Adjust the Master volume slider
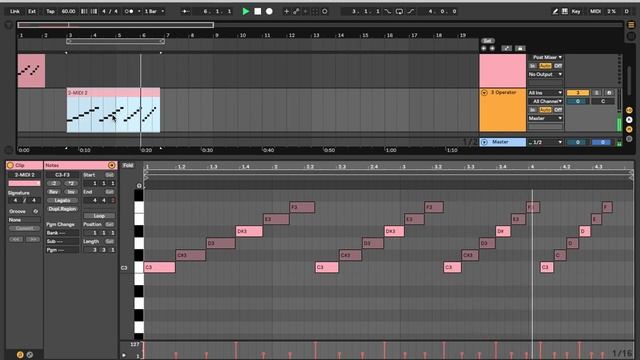The width and height of the screenshot is (640, 360). pos(578,142)
